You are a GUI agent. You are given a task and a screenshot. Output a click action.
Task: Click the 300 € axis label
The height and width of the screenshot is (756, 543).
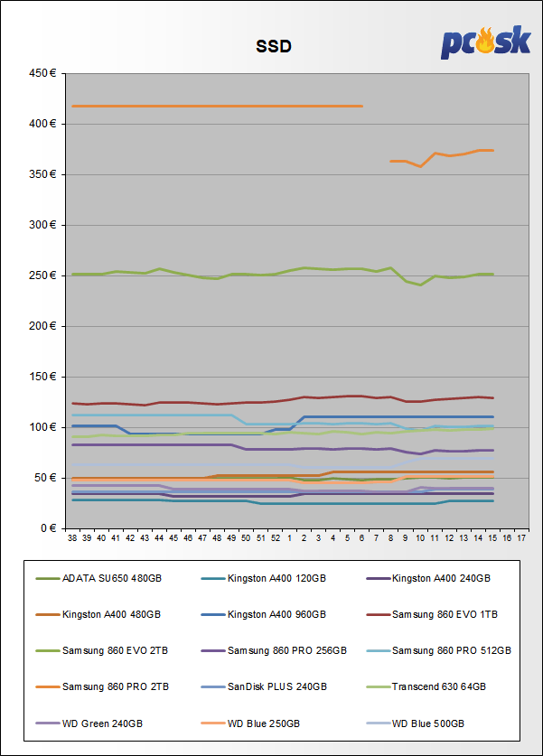click(x=42, y=225)
